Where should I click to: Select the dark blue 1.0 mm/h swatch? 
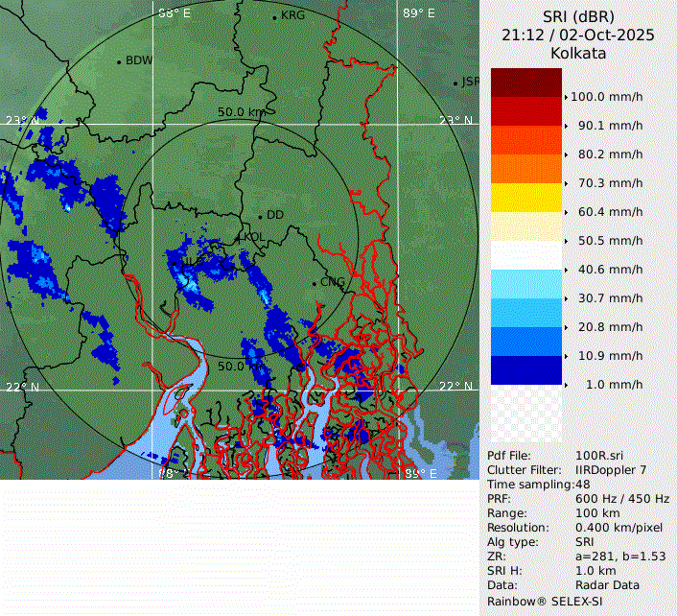click(526, 370)
